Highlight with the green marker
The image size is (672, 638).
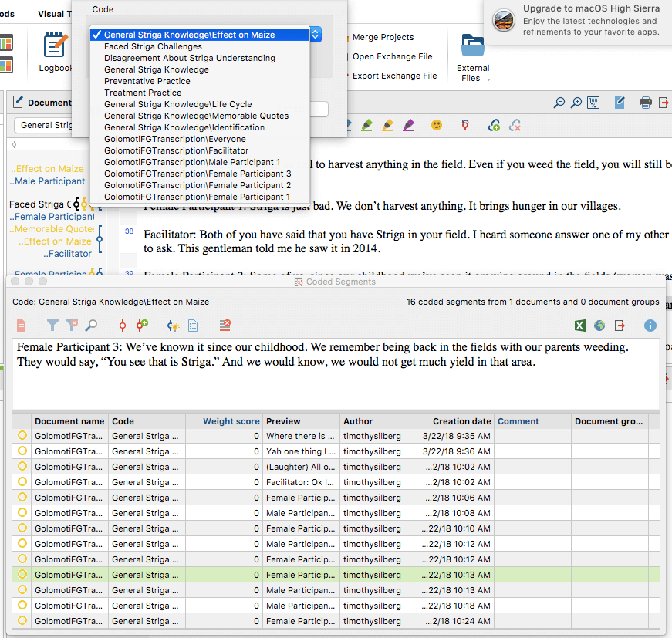[366, 125]
